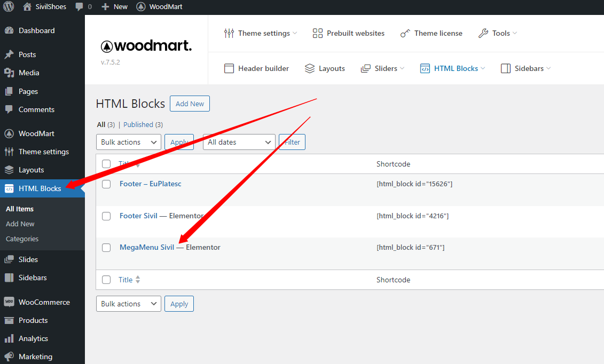Click the Prebuilt websites grid icon
604x364 pixels.
pyautogui.click(x=317, y=33)
